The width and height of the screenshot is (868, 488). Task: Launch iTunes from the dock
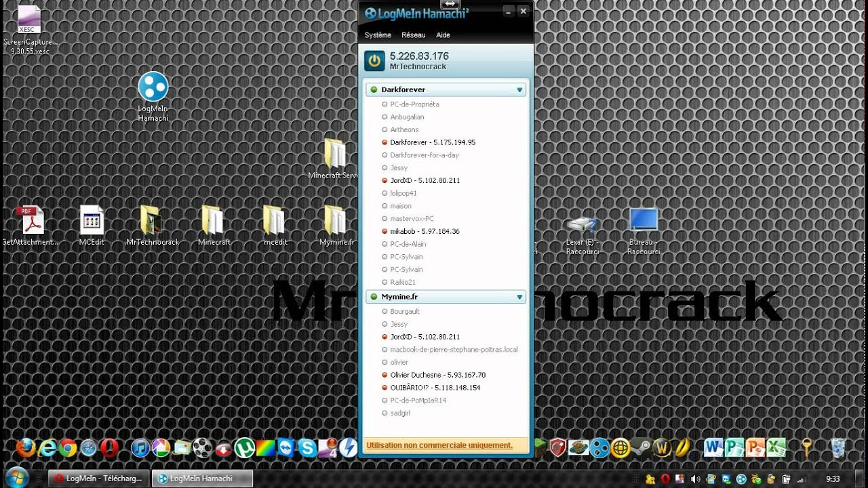pyautogui.click(x=140, y=448)
